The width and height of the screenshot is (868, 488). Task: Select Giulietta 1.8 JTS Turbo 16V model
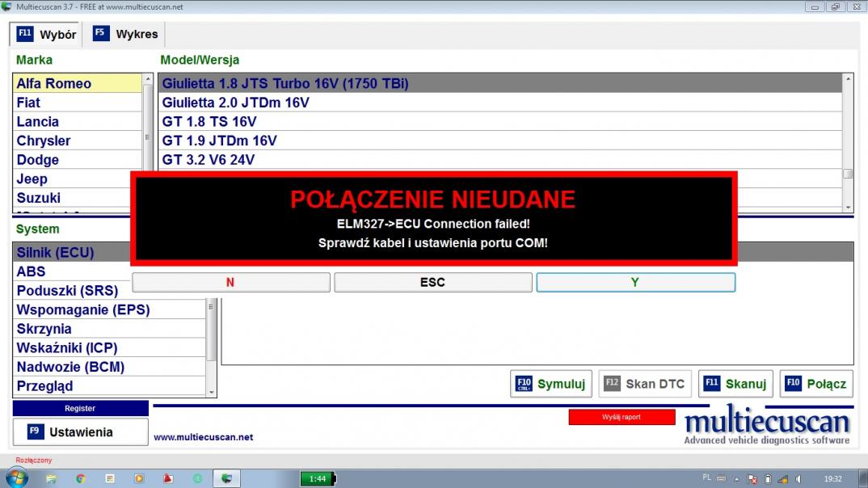(500, 83)
